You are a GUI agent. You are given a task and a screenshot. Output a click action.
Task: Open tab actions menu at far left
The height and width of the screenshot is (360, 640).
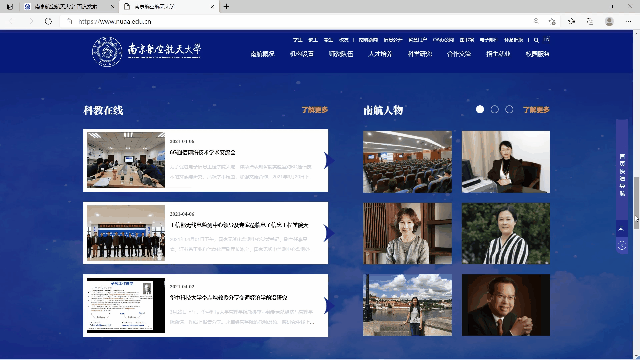pos(10,7)
